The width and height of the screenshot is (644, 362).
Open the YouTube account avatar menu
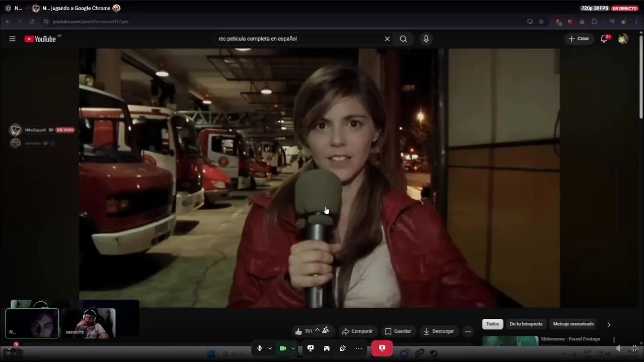623,39
